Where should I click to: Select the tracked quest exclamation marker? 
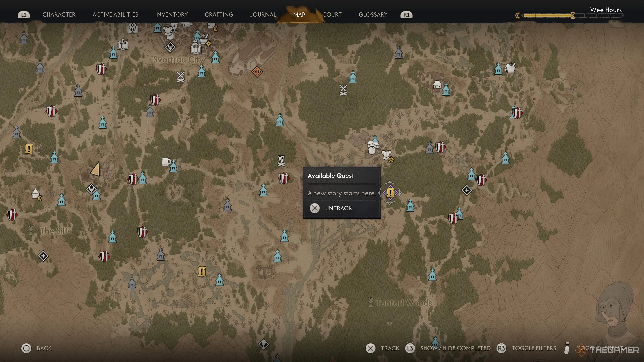point(390,193)
